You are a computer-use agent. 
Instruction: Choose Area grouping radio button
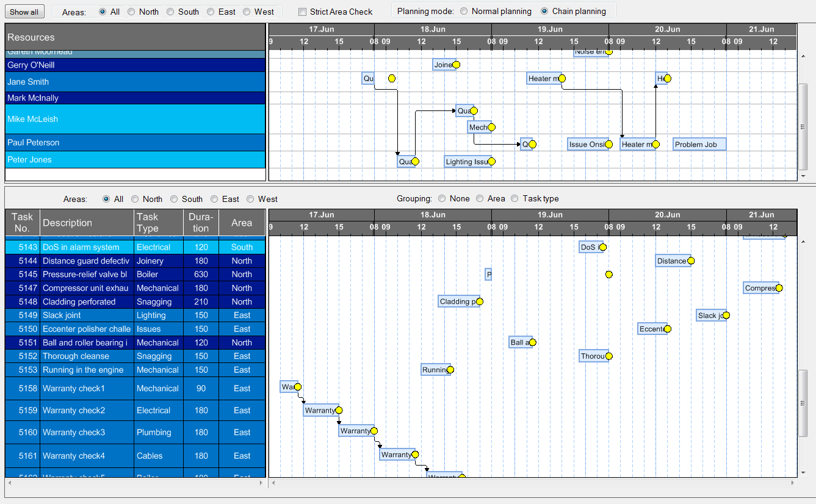tap(480, 198)
